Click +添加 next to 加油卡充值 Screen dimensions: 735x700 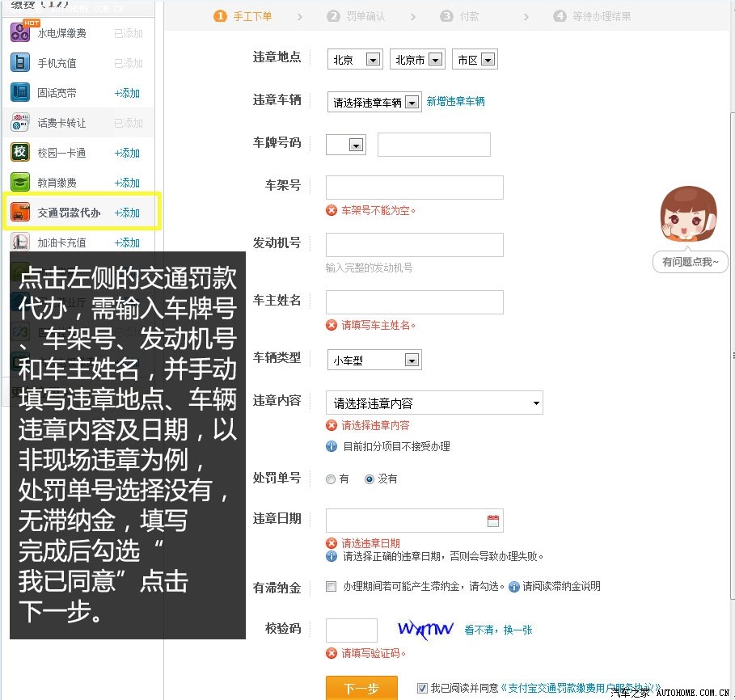pyautogui.click(x=127, y=242)
